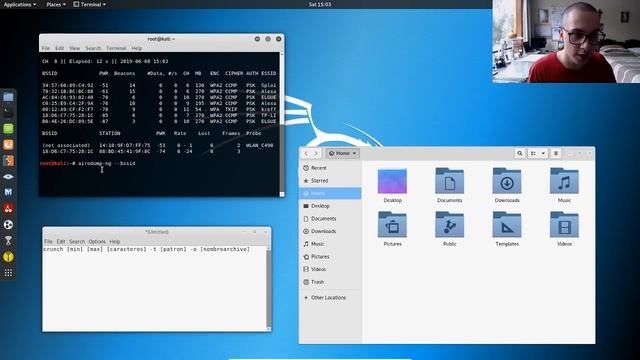Select Desktop in file manager sidebar

330,206
